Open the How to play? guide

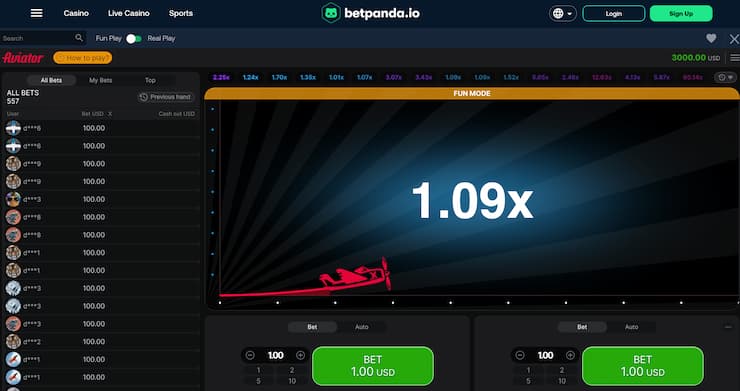83,58
